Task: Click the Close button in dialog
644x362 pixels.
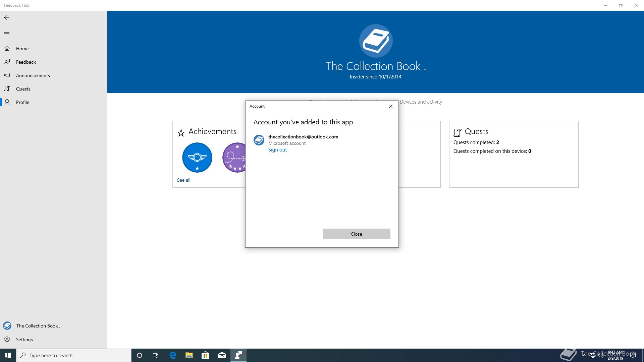Action: click(x=356, y=234)
